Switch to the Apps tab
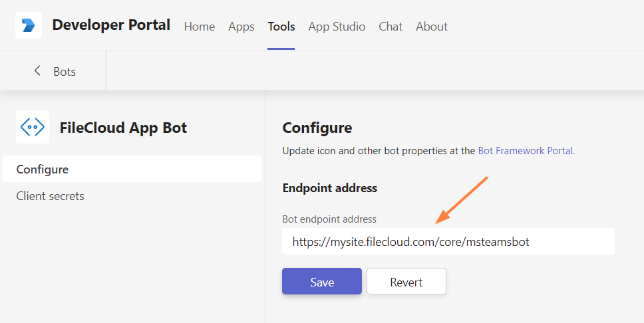The height and width of the screenshot is (323, 644). [241, 27]
